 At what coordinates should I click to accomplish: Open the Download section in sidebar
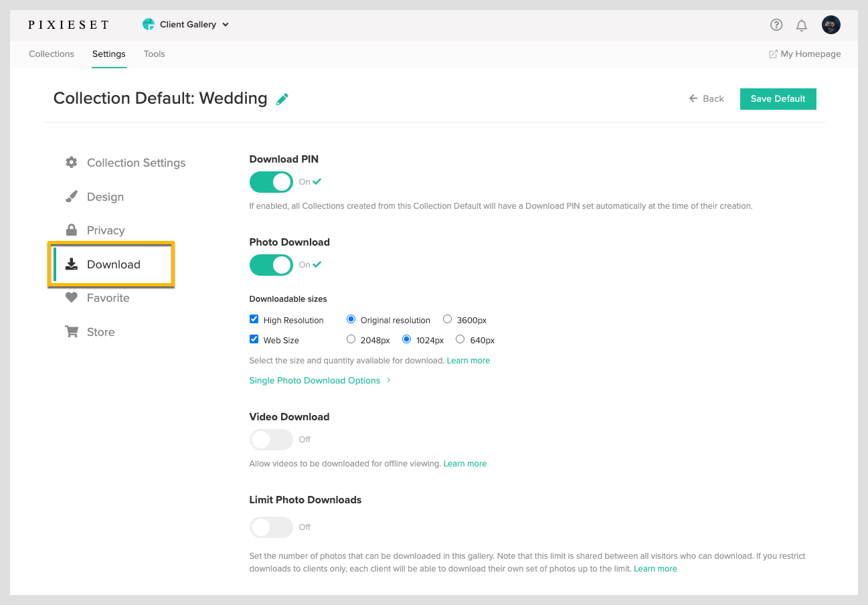coord(111,264)
